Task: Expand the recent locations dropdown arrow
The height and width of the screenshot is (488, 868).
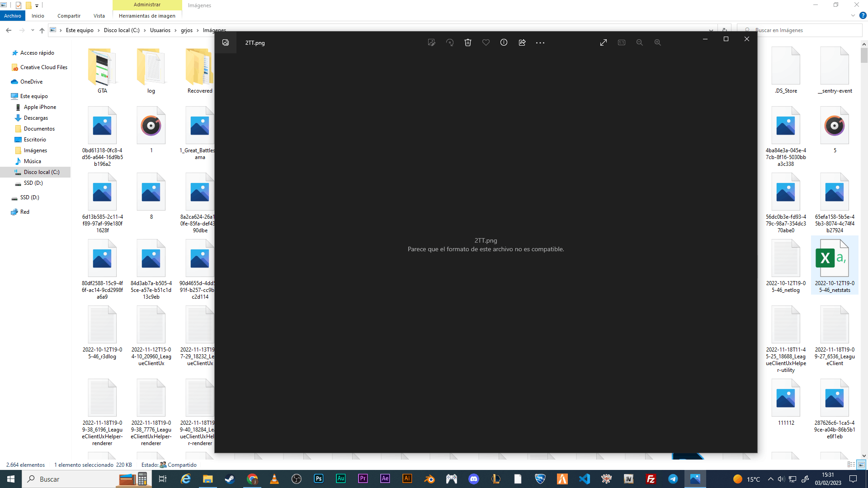Action: (x=33, y=30)
